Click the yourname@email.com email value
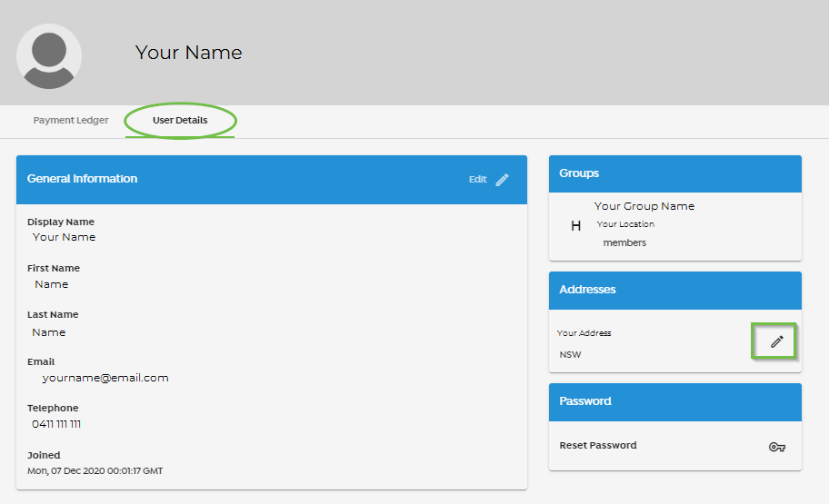This screenshot has height=504, width=829. [105, 378]
